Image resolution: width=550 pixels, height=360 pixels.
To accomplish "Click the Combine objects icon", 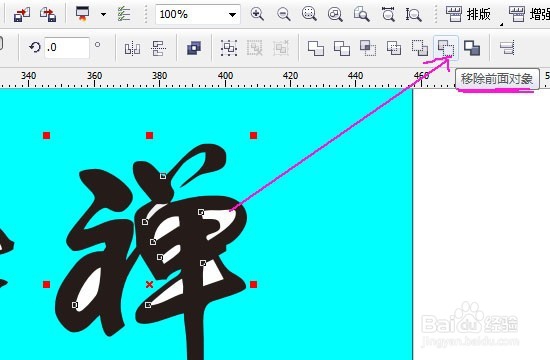I will pos(194,48).
